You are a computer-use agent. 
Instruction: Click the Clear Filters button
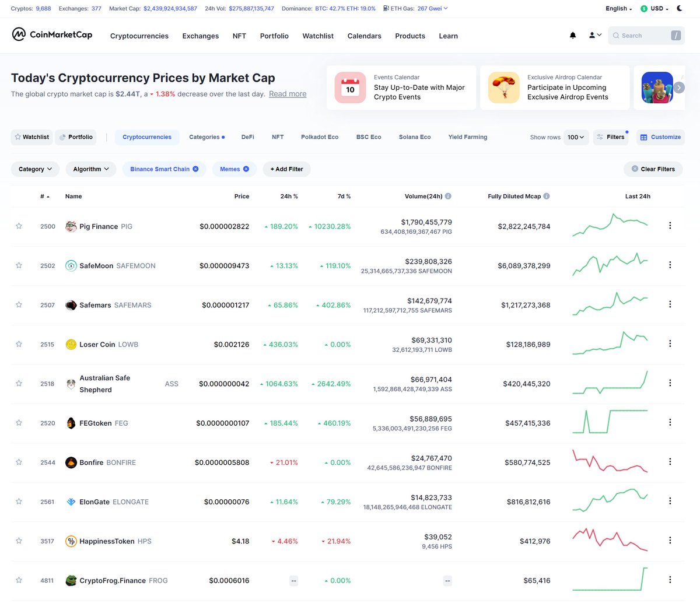653,169
